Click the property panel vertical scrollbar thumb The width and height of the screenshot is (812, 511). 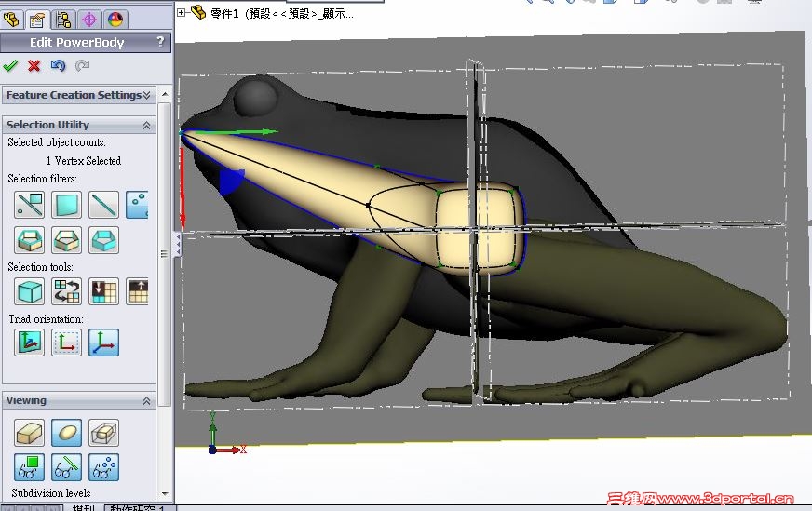164,254
